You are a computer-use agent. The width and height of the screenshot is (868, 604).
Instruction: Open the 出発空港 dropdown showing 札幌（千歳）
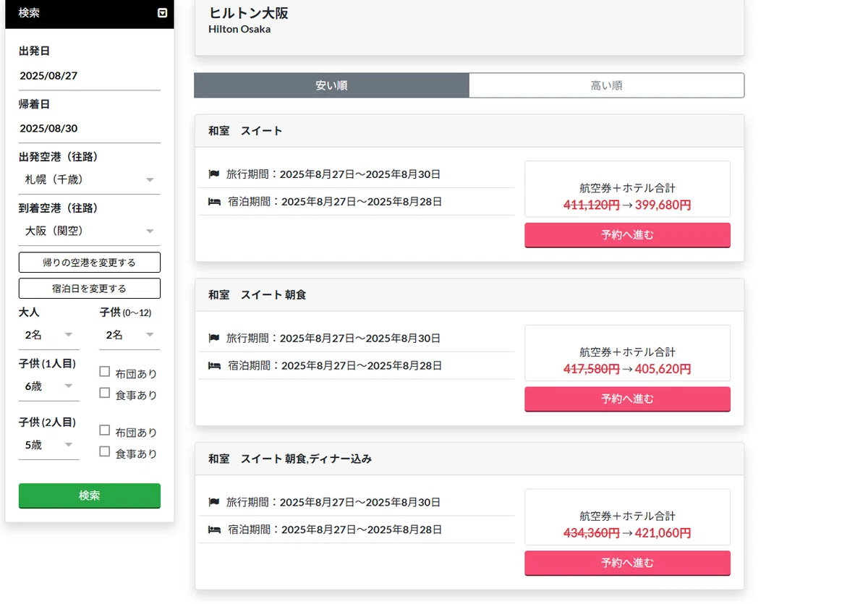(x=90, y=179)
